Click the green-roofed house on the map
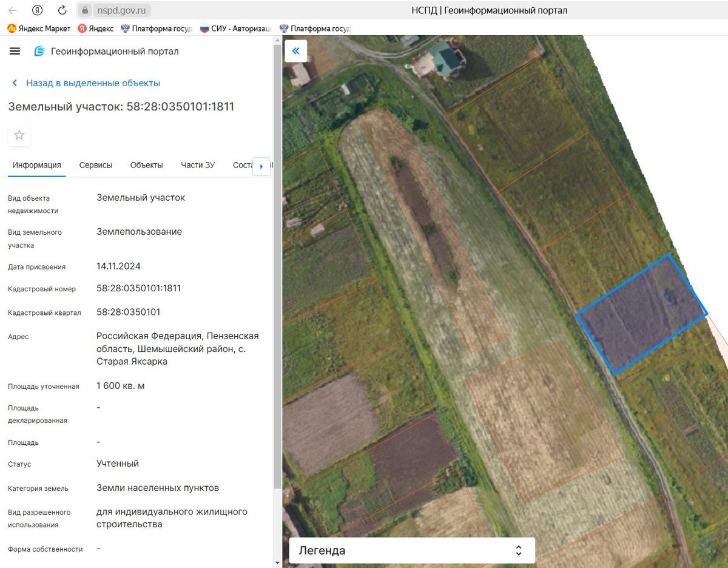728x568 pixels. point(448,59)
